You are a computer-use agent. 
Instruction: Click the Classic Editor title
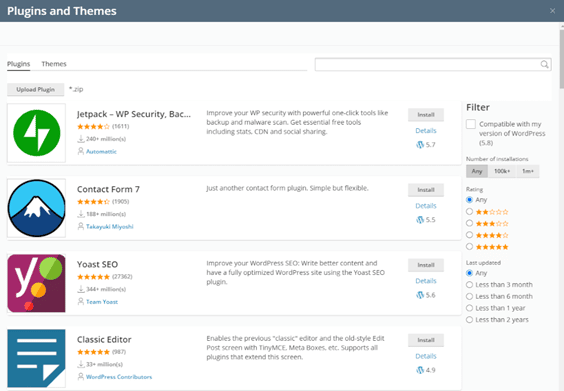(x=104, y=340)
